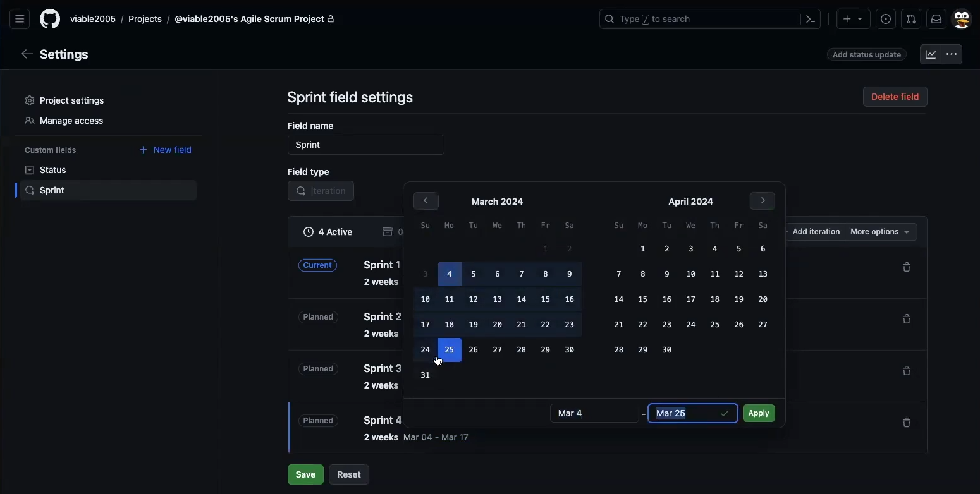Open the command palette icon

click(x=811, y=20)
